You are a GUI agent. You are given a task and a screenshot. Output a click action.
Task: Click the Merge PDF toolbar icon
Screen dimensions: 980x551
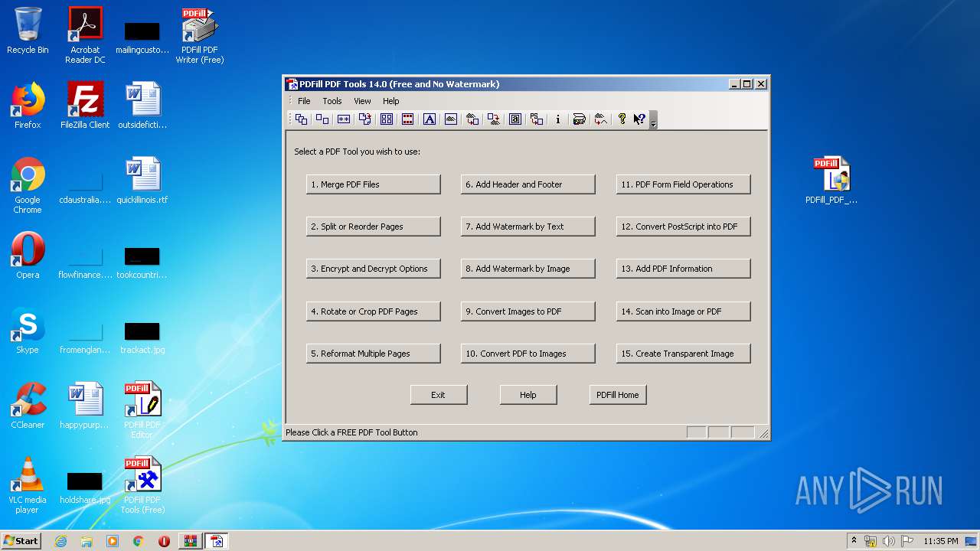click(301, 119)
